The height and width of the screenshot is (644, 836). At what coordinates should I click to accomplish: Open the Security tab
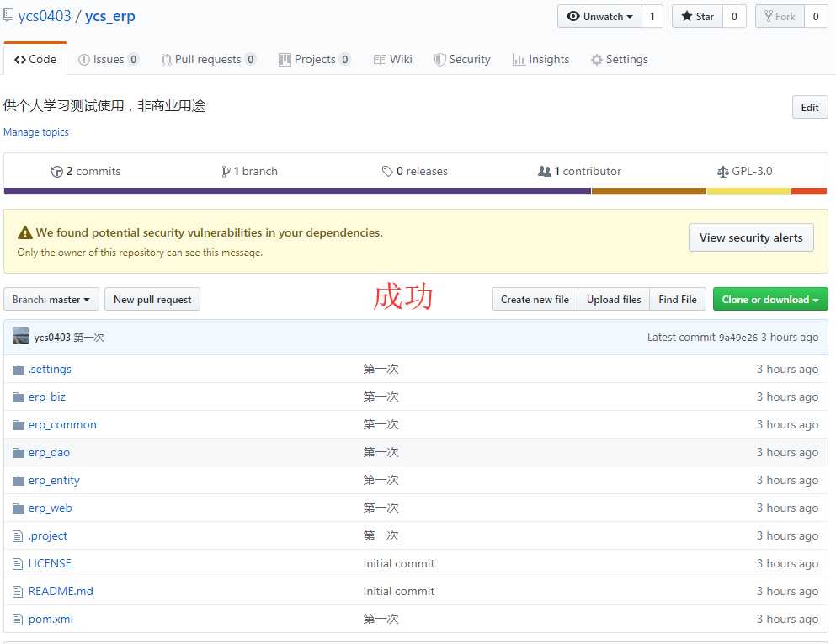pos(462,59)
